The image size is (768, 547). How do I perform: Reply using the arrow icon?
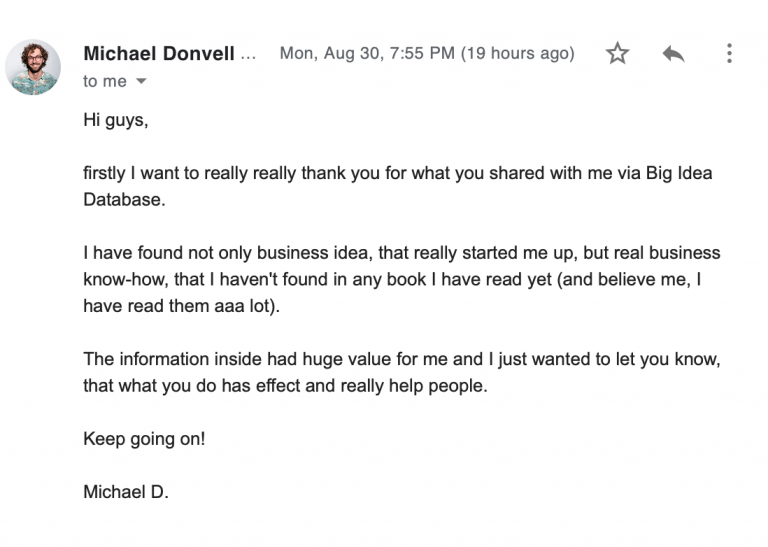(x=673, y=53)
